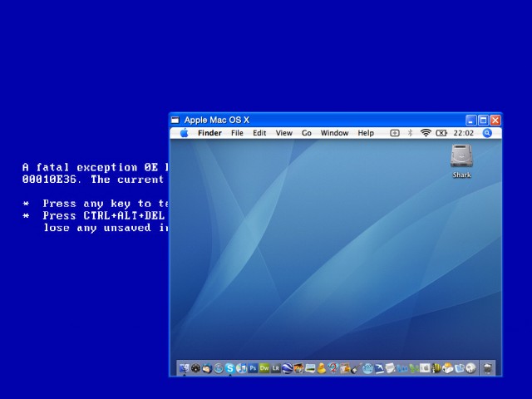Click the Finder application menu
Screen dimensions: 532x399
pos(209,133)
